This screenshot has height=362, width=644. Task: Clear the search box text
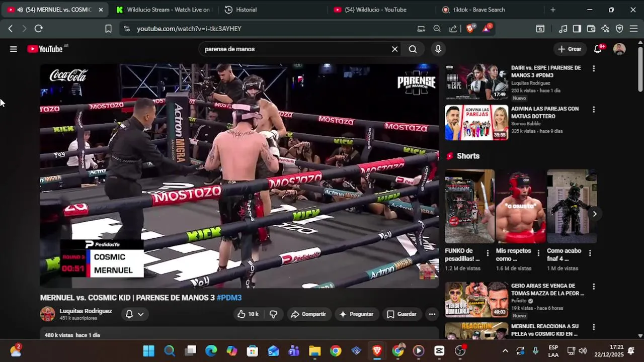pos(395,49)
